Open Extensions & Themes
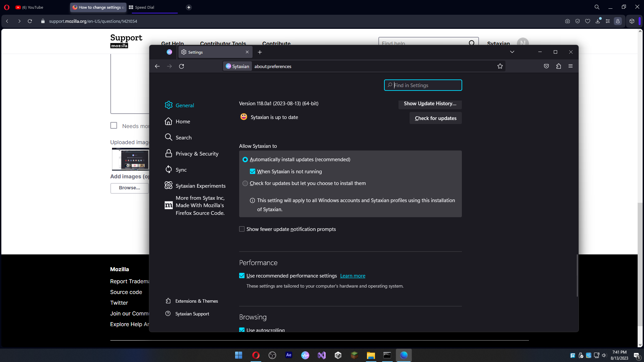The image size is (644, 362). coord(192,301)
